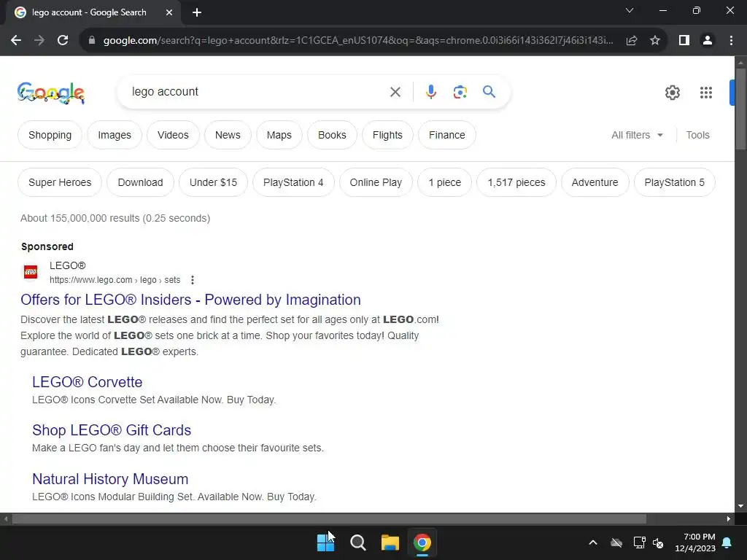Open a new tab
The image size is (747, 560).
coord(197,12)
